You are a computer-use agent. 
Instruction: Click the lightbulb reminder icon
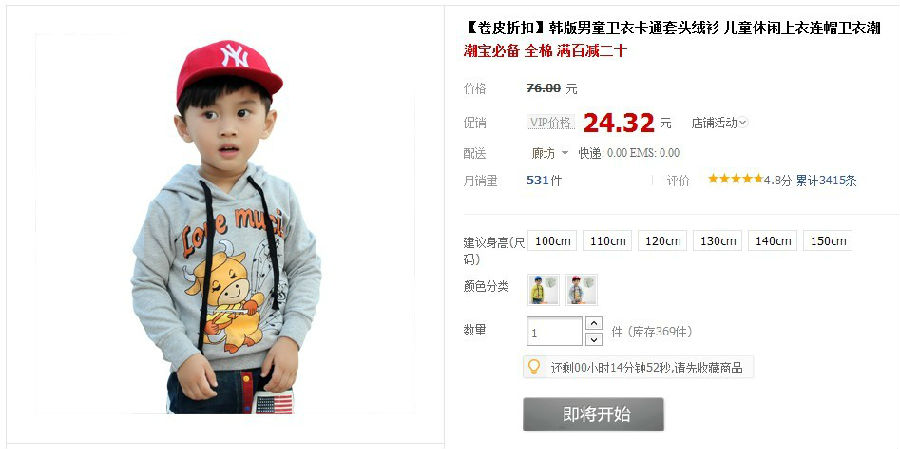[x=534, y=366]
